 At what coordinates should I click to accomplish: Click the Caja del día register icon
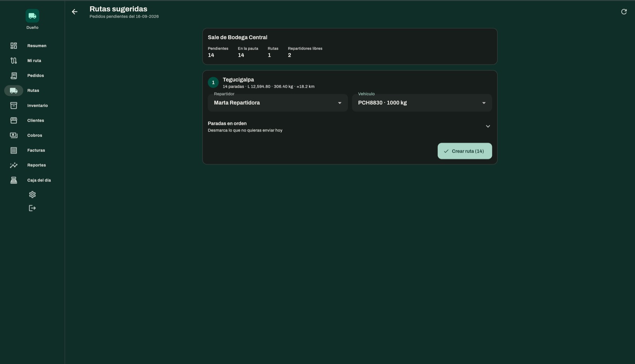pos(14,180)
